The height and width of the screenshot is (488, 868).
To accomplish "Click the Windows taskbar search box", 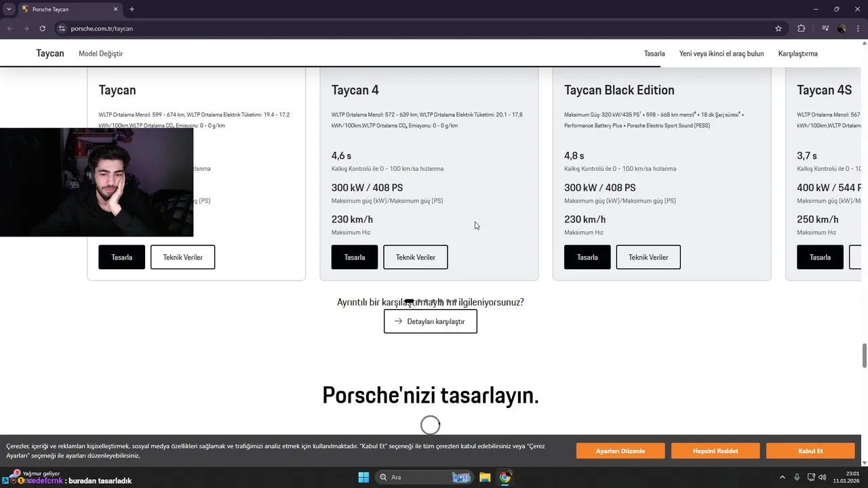I will coord(425,477).
